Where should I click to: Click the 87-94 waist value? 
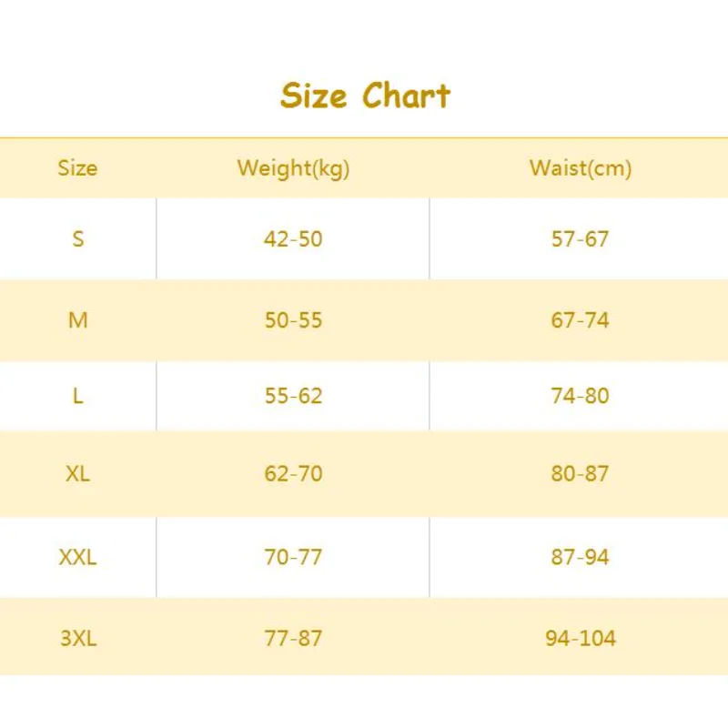[x=580, y=557]
